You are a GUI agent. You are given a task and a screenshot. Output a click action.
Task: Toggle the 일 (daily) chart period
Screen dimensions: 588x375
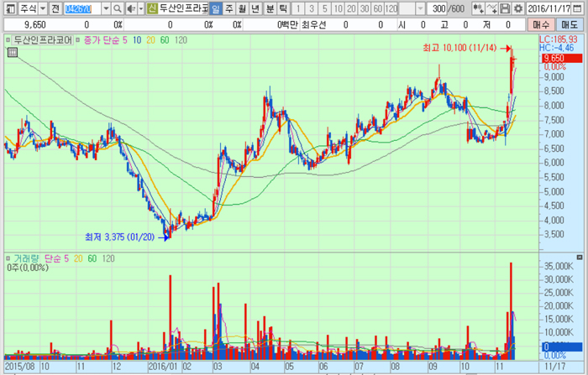pos(215,8)
